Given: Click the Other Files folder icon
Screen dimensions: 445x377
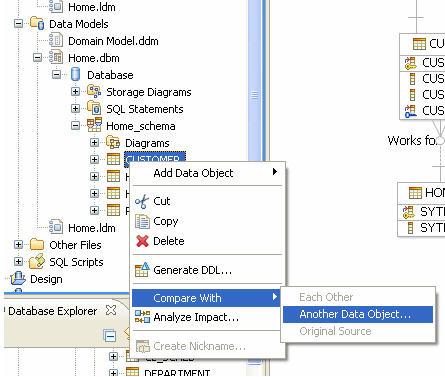Looking at the screenshot, I should click(x=37, y=244).
